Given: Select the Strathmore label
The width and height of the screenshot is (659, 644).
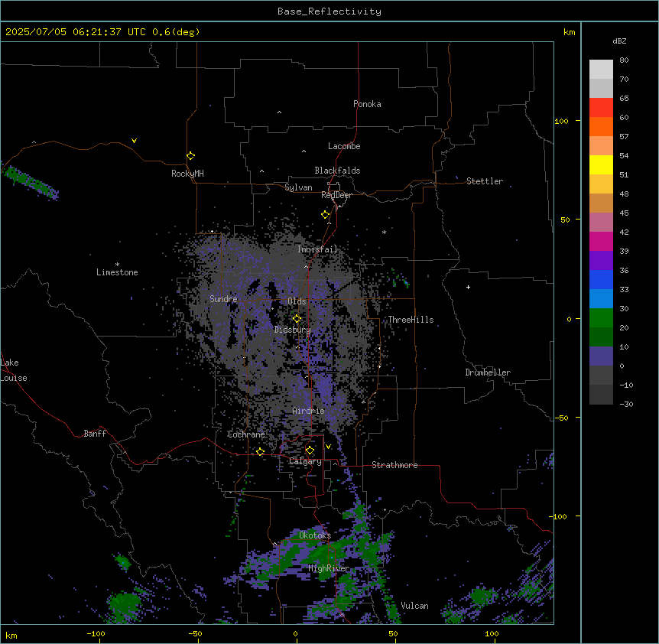Looking at the screenshot, I should 394,465.
